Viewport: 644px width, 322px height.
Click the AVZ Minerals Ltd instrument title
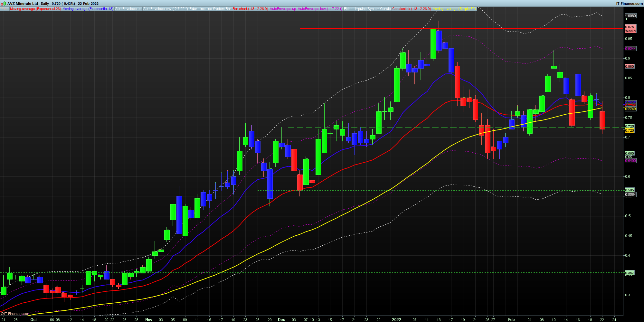point(23,4)
